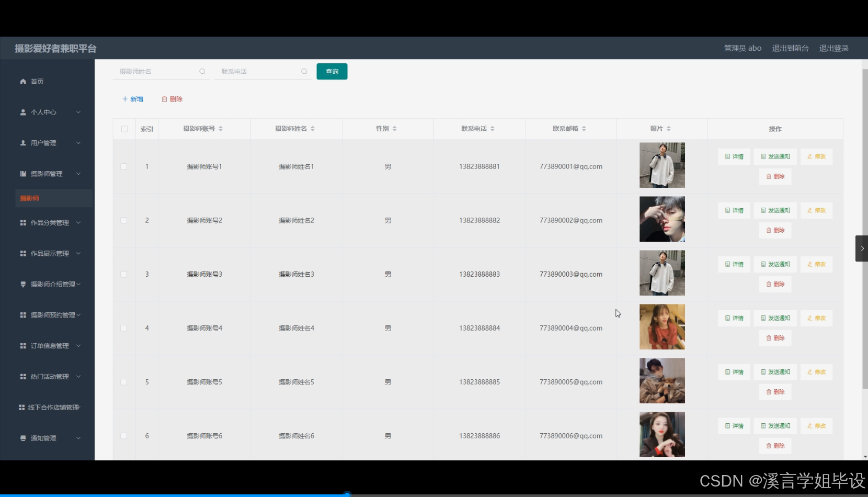Image resolution: width=868 pixels, height=497 pixels.
Task: Sort by 联系电话 column arrows
Action: (x=493, y=129)
